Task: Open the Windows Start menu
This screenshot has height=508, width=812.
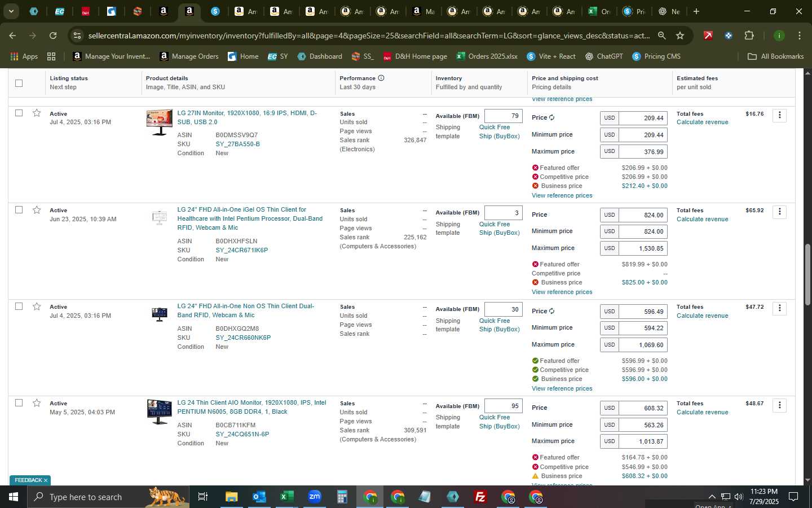Action: click(13, 497)
